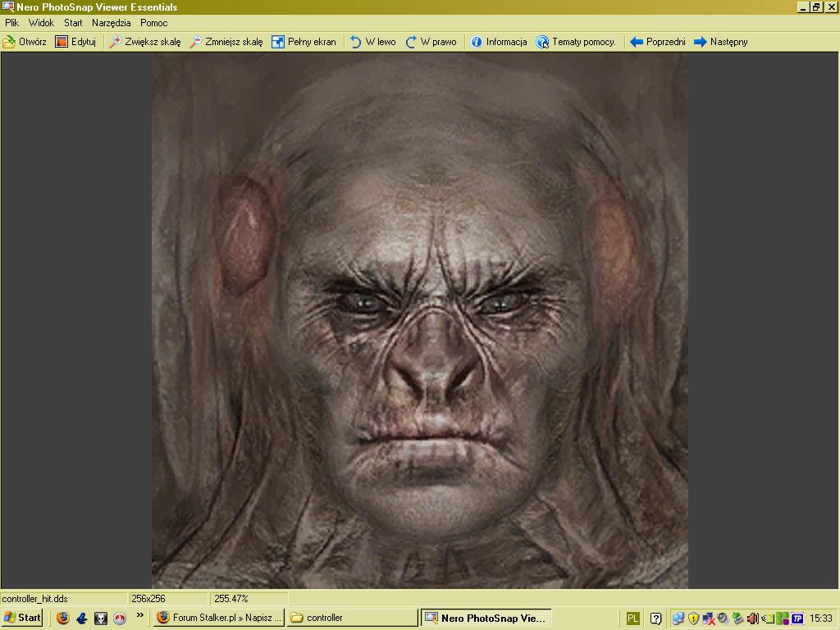Open the Narzędzia menu
Viewport: 840px width, 630px height.
[111, 23]
